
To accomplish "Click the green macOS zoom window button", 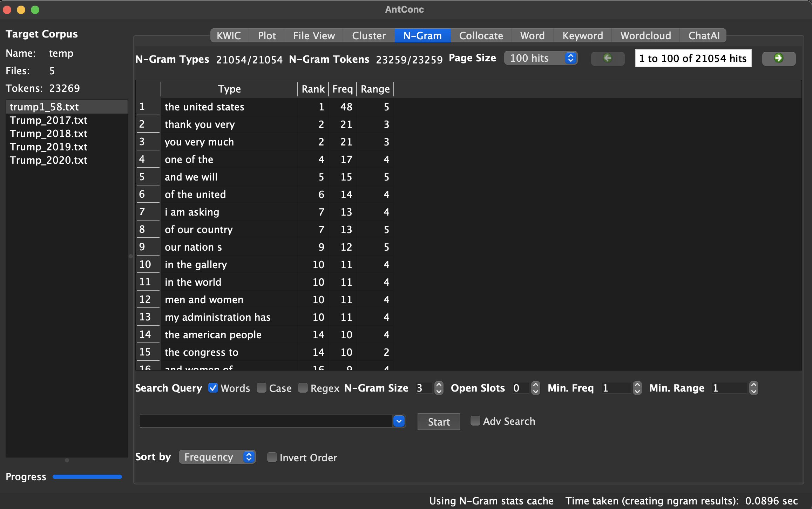I will coord(35,9).
